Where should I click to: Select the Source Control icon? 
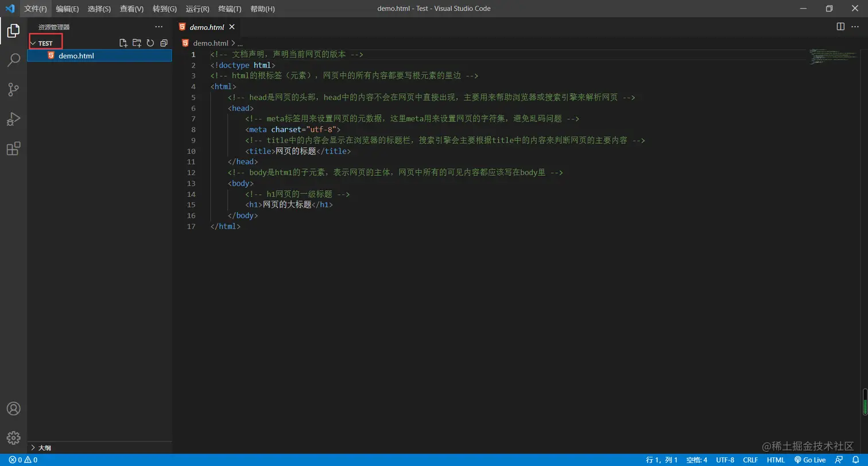[x=13, y=90]
